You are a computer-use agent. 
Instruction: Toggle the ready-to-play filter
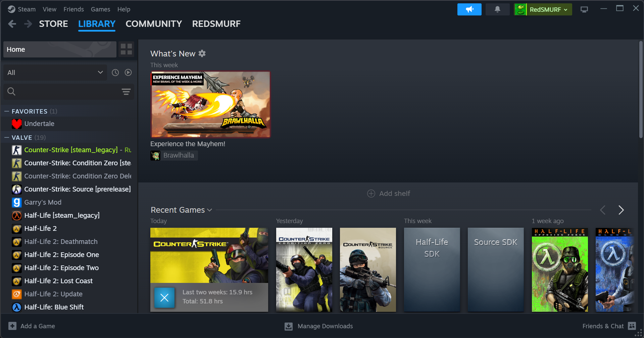click(128, 73)
